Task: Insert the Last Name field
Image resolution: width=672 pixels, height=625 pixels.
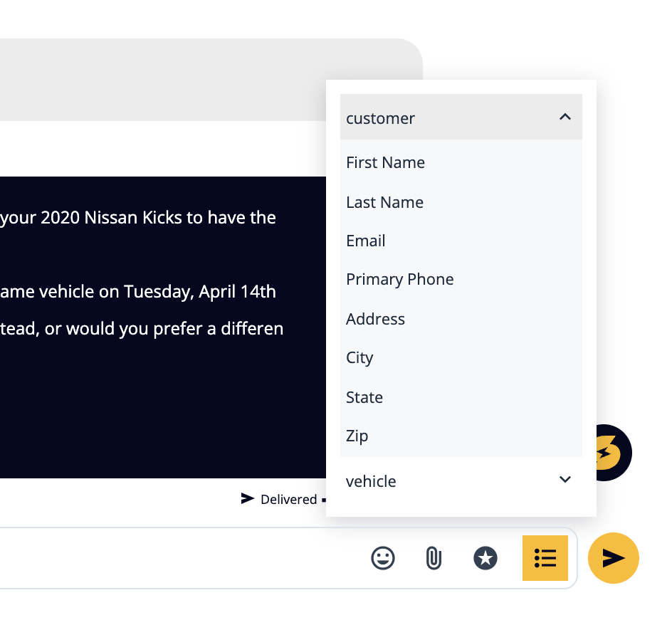Action: pos(461,202)
